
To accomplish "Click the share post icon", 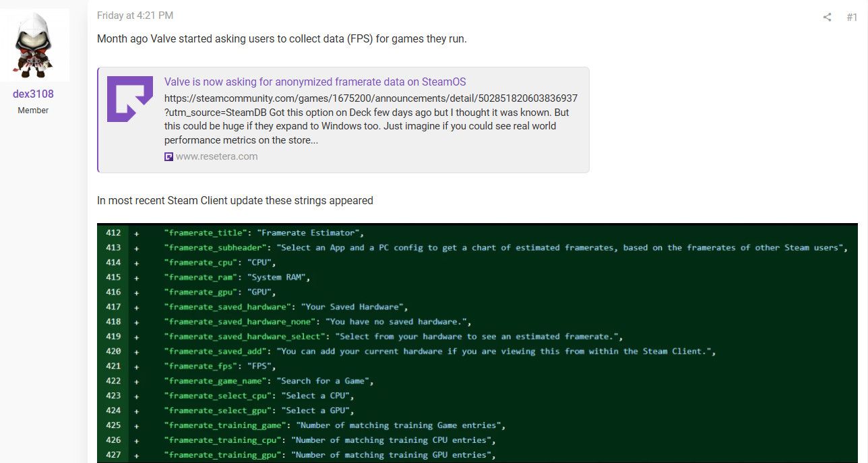I will tap(827, 18).
